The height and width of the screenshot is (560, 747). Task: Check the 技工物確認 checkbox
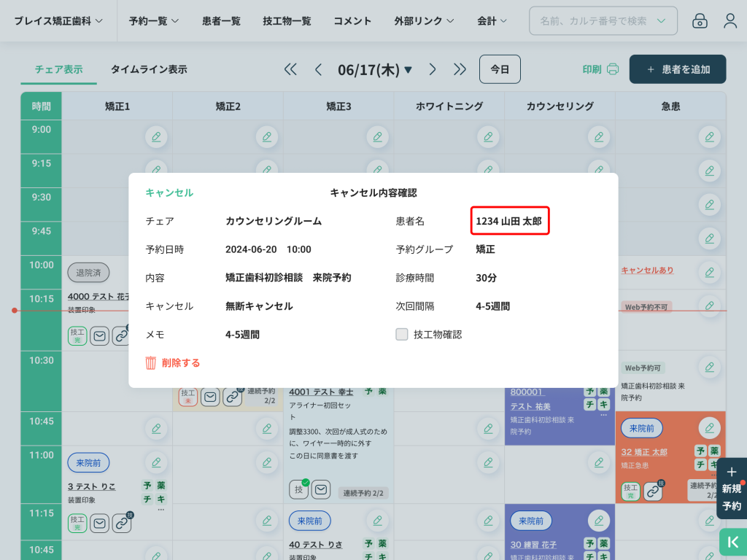[401, 334]
